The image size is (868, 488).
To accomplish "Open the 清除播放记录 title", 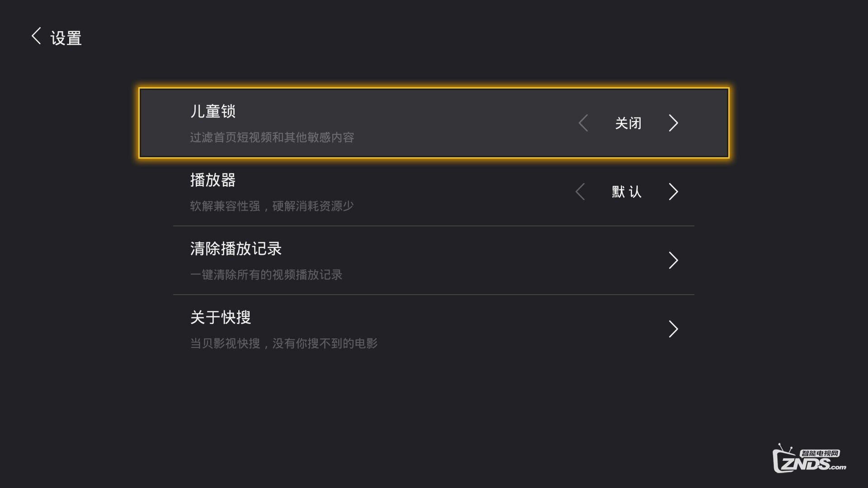I will [236, 249].
